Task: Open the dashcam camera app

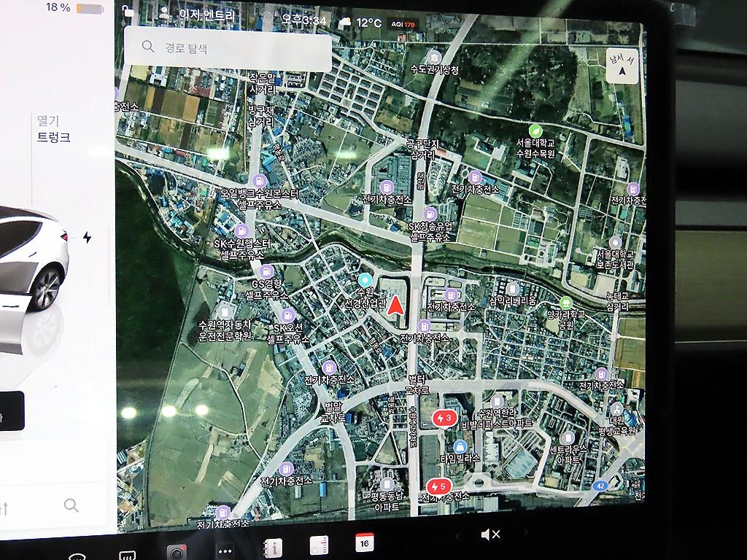Action: coord(177,551)
